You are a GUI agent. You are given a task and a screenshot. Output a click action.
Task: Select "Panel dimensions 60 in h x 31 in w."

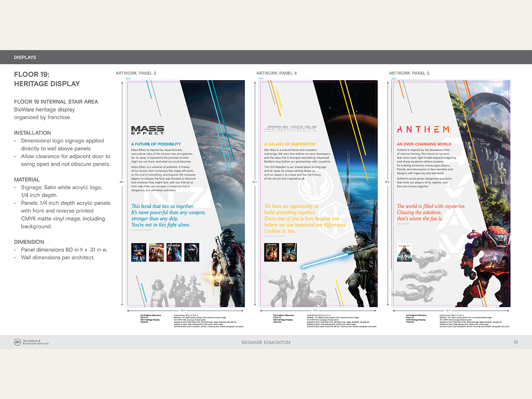click(64, 250)
